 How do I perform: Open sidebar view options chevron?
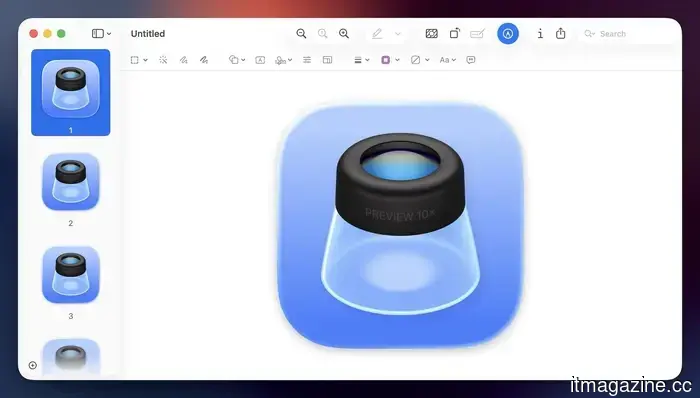coord(109,34)
